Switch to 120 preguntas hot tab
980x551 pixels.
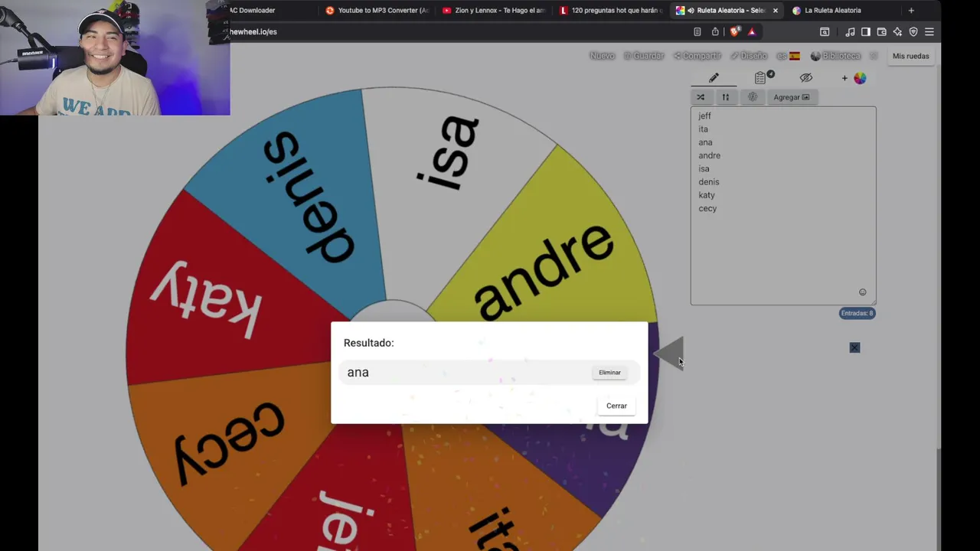(609, 11)
